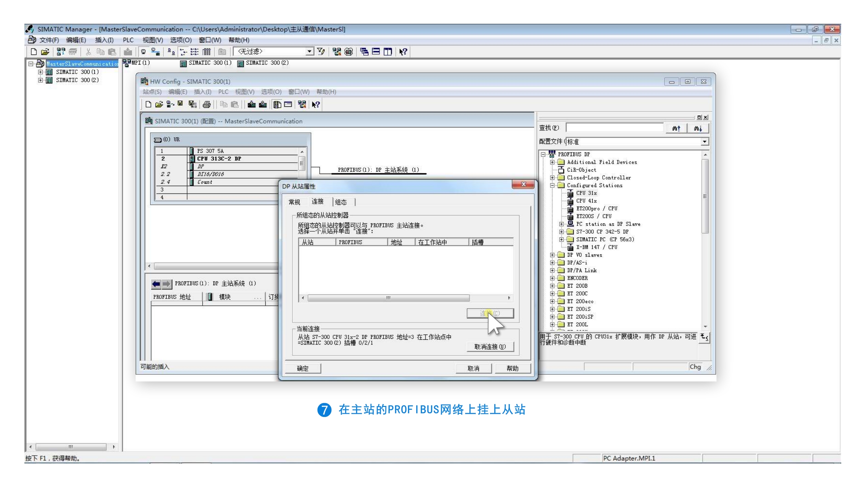Click the filter funnel icon beside the filter dropdown

(321, 52)
